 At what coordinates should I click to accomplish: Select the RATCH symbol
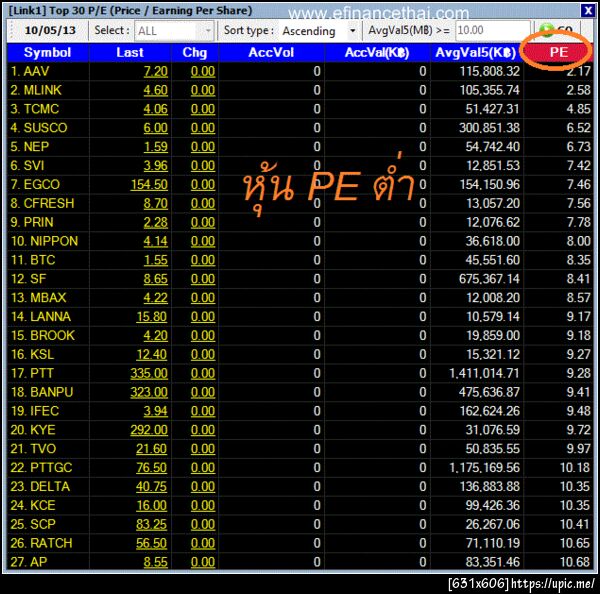point(51,543)
